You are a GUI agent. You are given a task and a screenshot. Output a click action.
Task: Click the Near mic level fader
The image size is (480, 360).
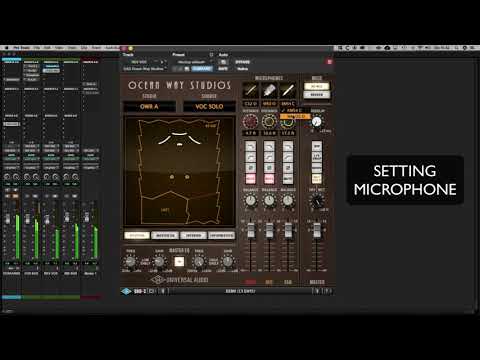250,229
